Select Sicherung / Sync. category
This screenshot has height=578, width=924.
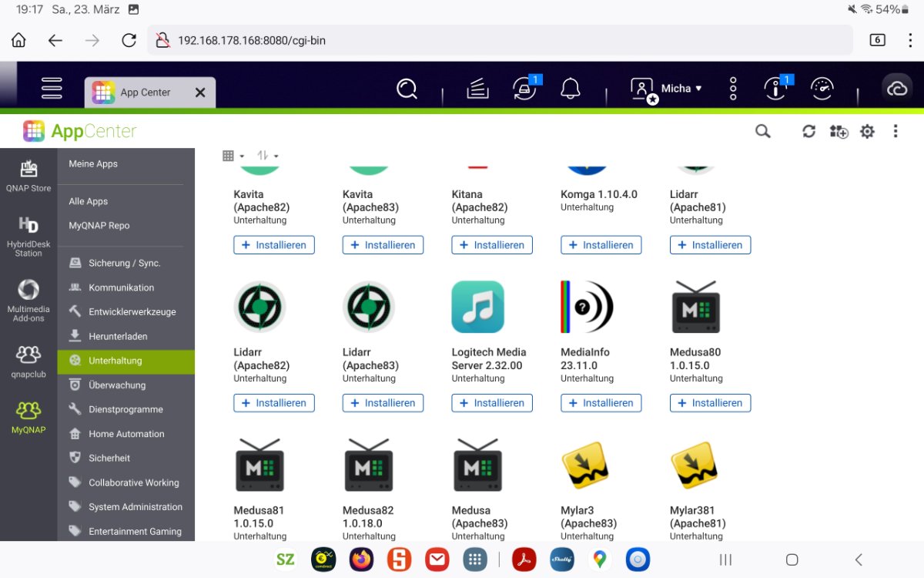[124, 263]
